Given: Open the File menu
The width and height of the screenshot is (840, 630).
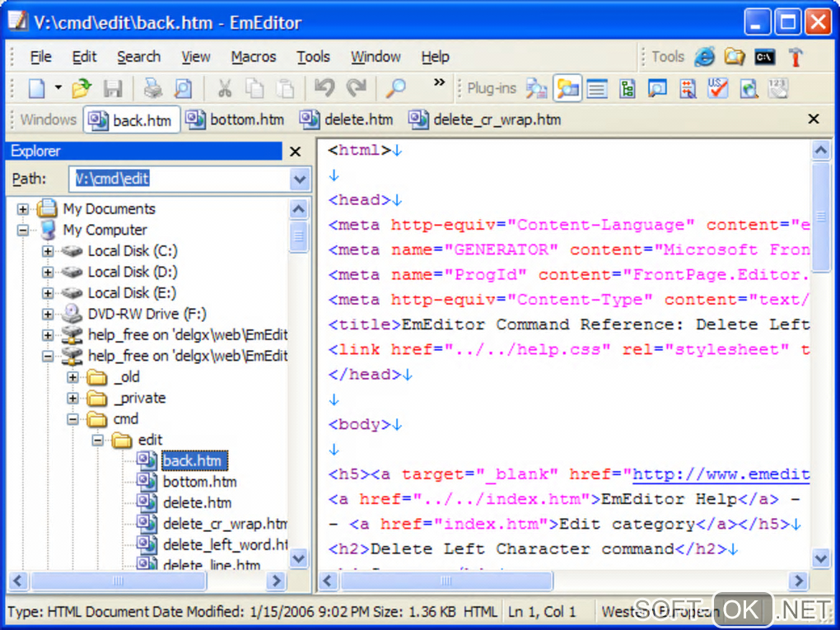Looking at the screenshot, I should click(x=40, y=56).
